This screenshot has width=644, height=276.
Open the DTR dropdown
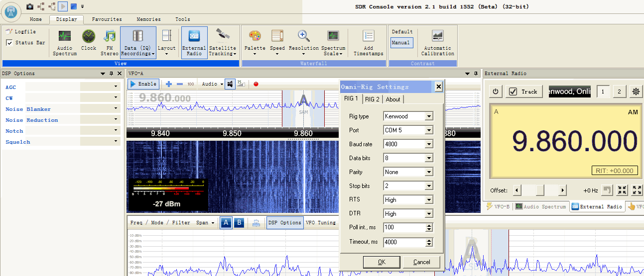pos(428,214)
